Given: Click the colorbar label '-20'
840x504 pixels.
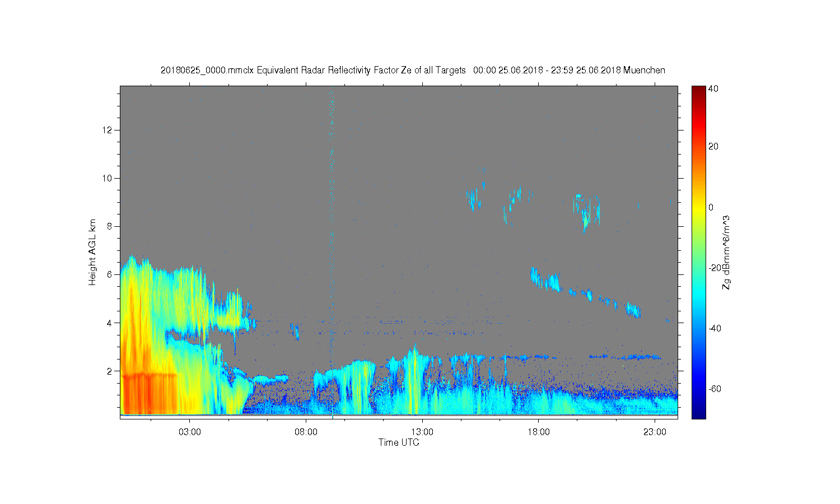Looking at the screenshot, I should pyautogui.click(x=715, y=268).
